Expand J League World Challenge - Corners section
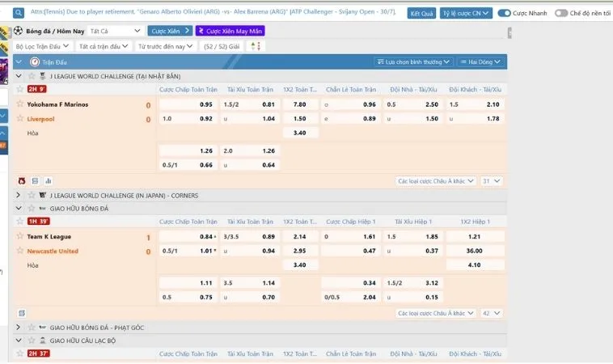 [x=19, y=195]
